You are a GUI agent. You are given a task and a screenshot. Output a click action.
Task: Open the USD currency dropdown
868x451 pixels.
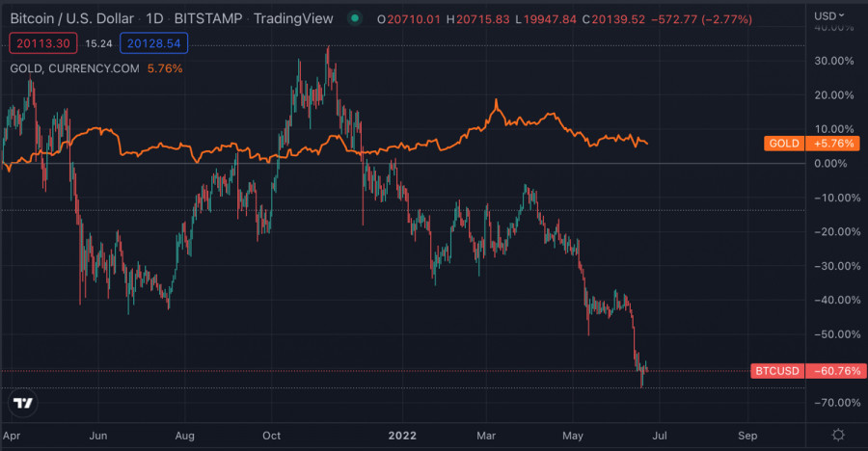(828, 15)
